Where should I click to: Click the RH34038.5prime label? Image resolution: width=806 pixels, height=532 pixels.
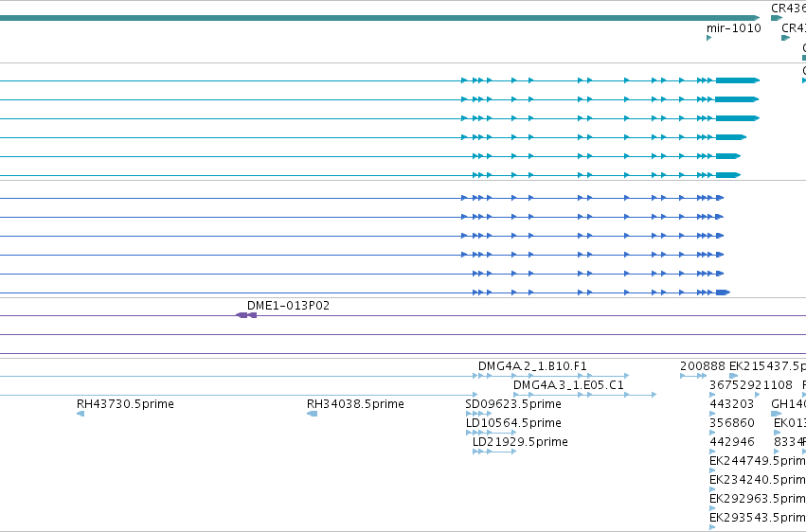[x=355, y=404]
